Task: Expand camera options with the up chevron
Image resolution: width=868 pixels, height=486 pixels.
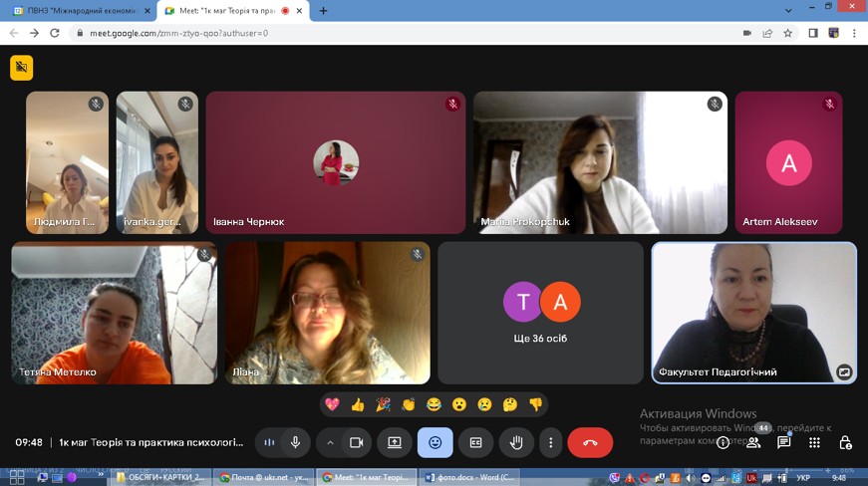Action: tap(330, 442)
